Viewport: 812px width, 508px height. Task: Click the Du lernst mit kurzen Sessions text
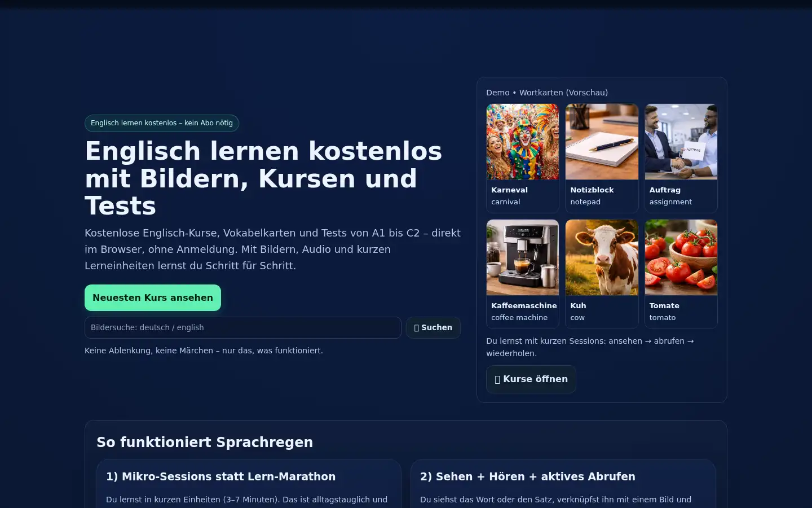590,347
